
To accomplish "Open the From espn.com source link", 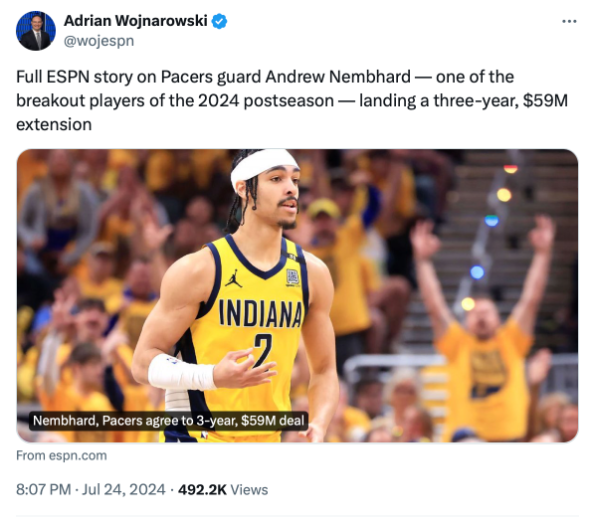I will (x=62, y=456).
